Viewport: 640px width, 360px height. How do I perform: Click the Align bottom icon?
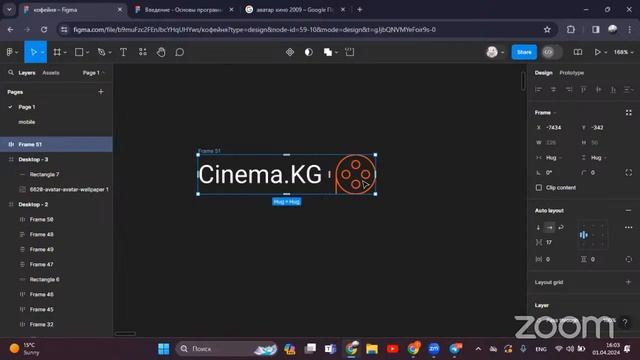coord(613,89)
